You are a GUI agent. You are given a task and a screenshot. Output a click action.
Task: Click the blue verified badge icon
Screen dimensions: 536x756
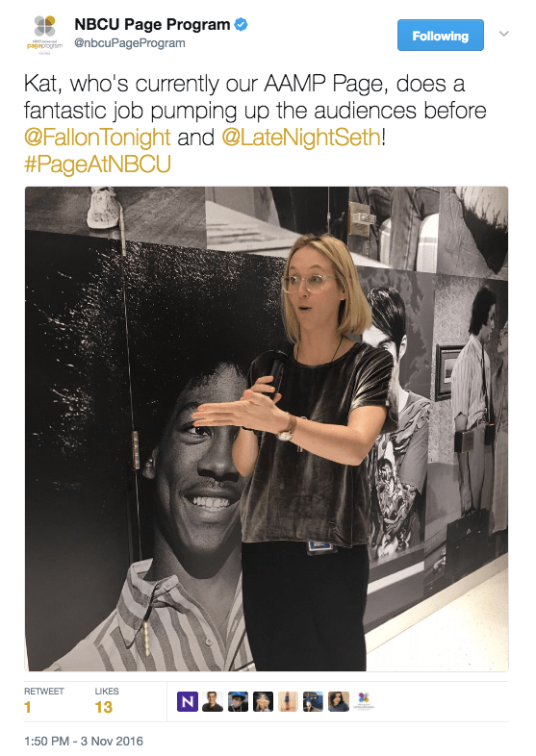[242, 24]
